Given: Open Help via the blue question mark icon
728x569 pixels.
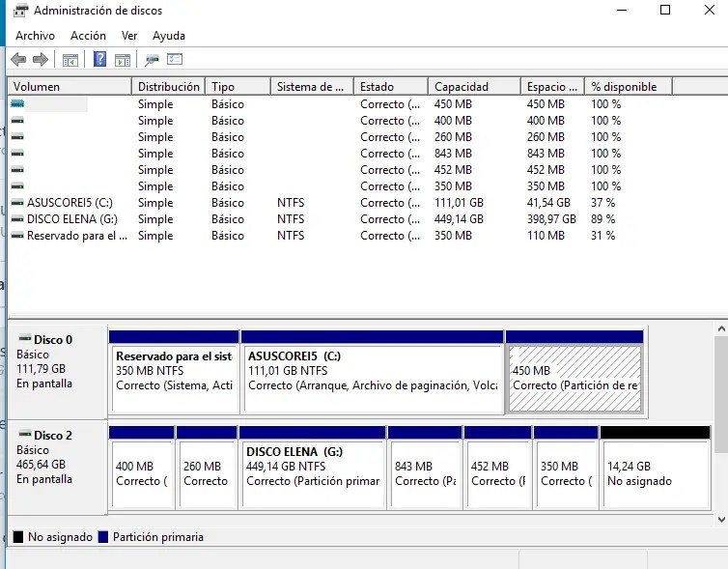Looking at the screenshot, I should (x=99, y=60).
